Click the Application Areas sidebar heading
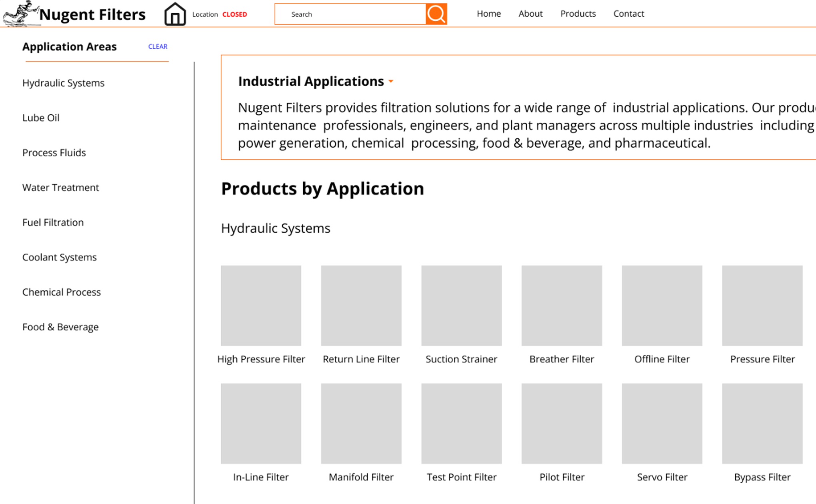The image size is (816, 504). point(69,46)
